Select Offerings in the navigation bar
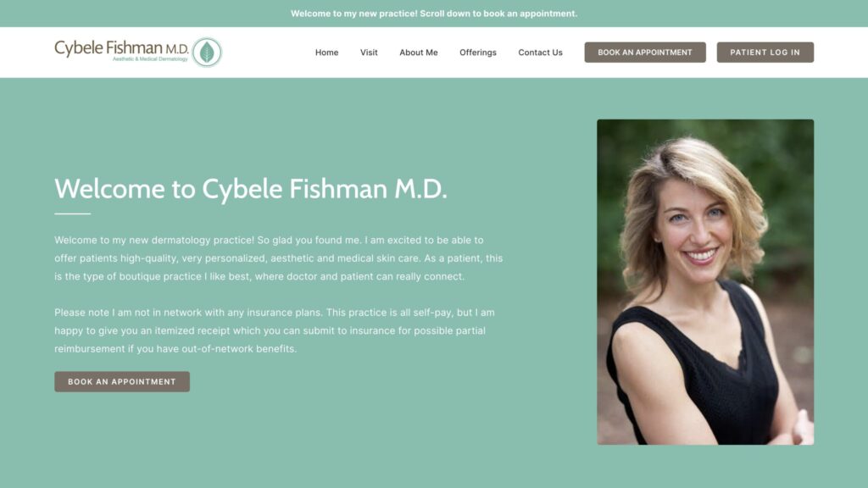Image resolution: width=868 pixels, height=488 pixels. pyautogui.click(x=478, y=52)
